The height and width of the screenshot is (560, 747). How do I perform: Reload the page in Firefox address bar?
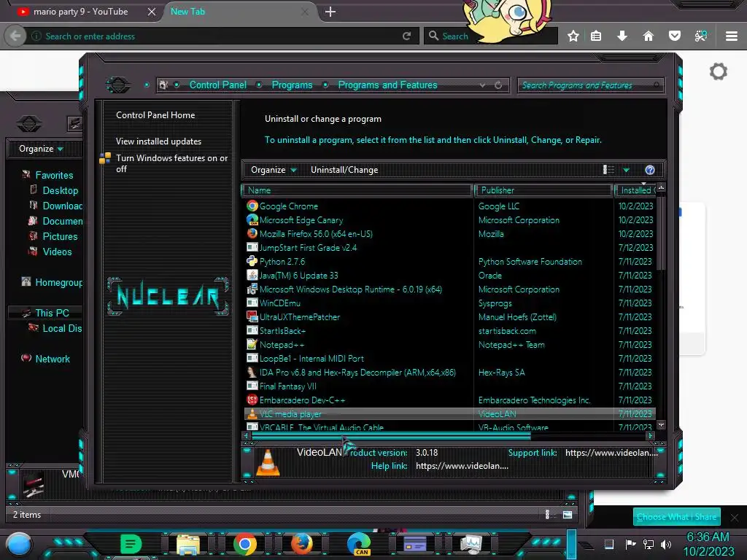pyautogui.click(x=406, y=36)
